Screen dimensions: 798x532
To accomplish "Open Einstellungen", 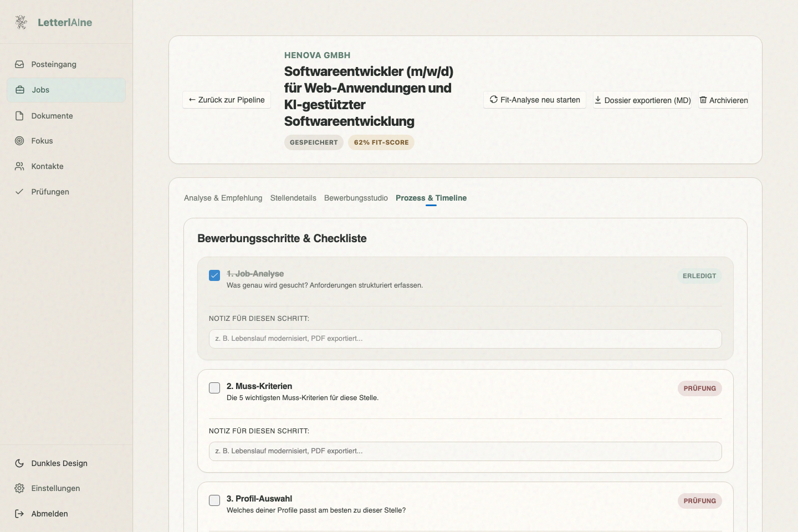I will point(66,488).
